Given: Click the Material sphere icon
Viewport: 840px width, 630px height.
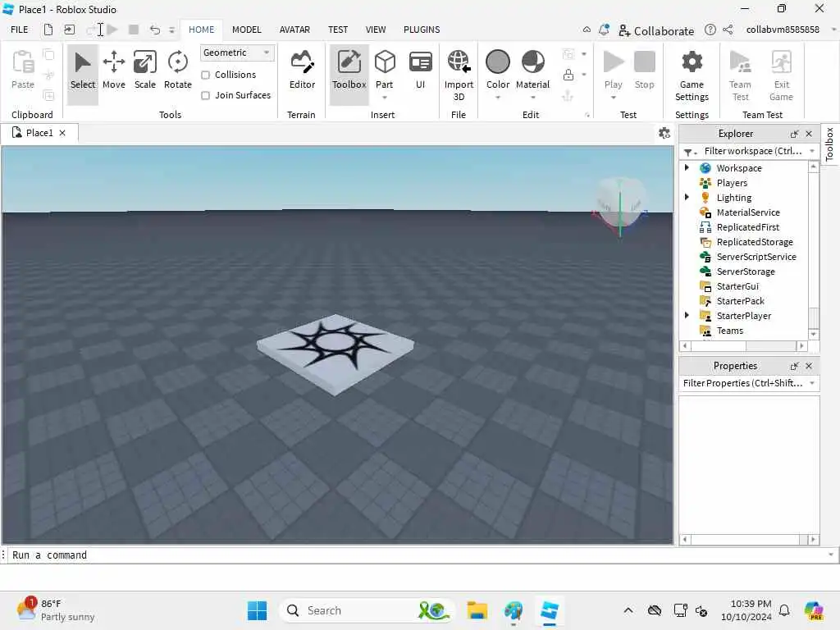Looking at the screenshot, I should (532, 62).
